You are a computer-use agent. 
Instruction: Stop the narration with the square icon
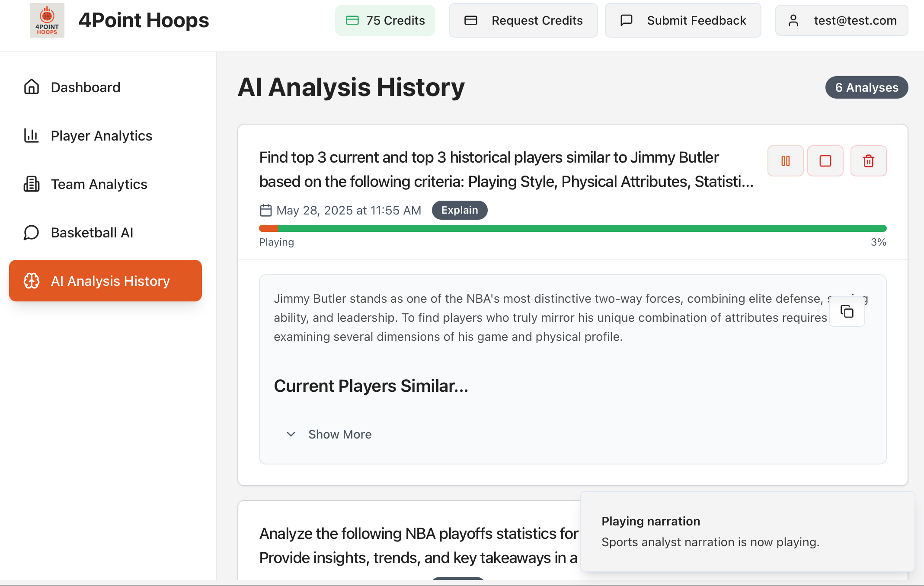[x=825, y=161]
